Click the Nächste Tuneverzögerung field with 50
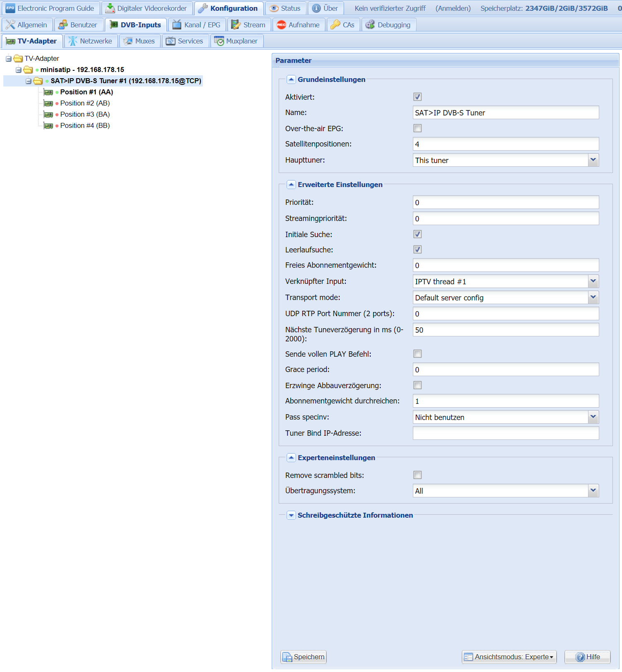This screenshot has width=622, height=672. [506, 330]
